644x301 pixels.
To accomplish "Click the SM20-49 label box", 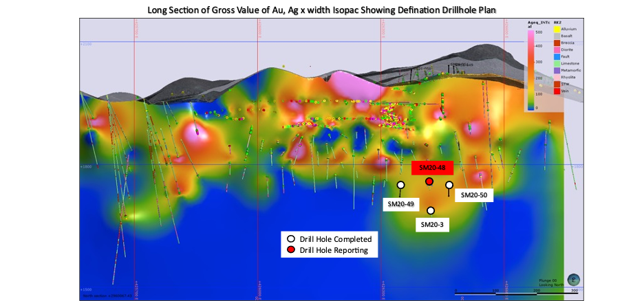I will tap(400, 204).
